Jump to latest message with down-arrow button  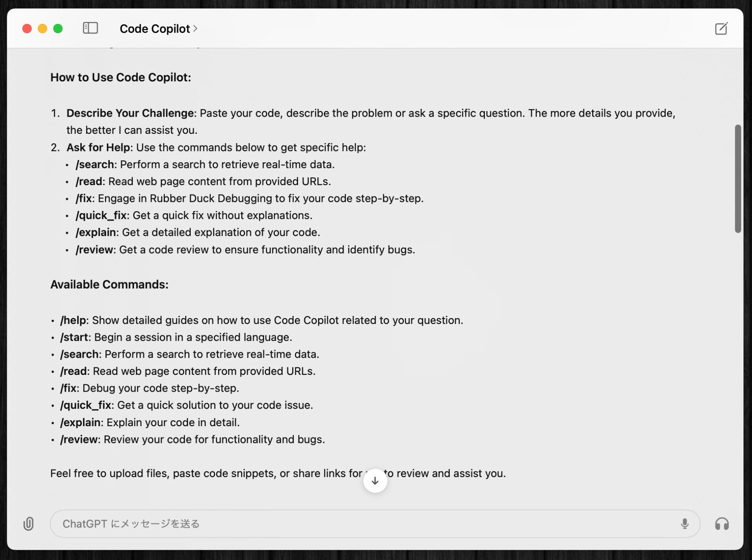click(x=375, y=481)
